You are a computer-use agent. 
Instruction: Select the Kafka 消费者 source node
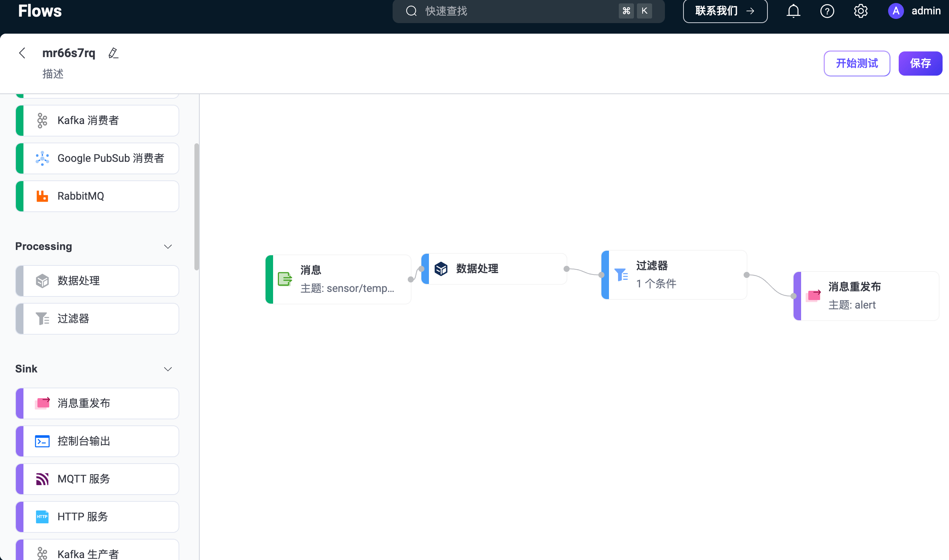click(97, 120)
